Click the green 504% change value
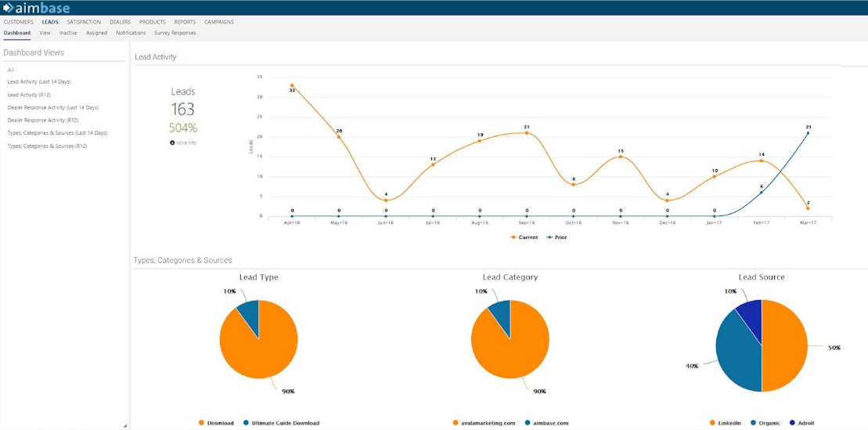Screen dimensions: 868x430 [182, 128]
